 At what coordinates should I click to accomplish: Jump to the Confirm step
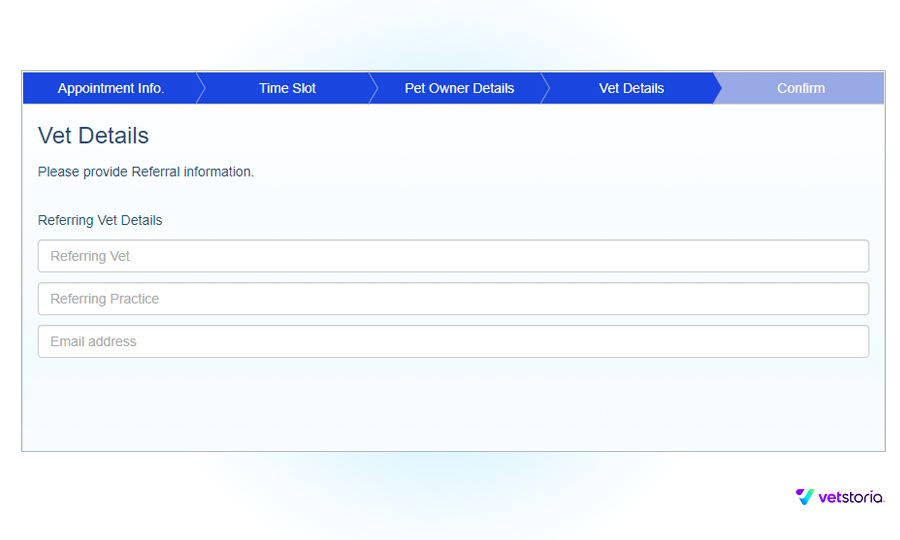(x=801, y=88)
